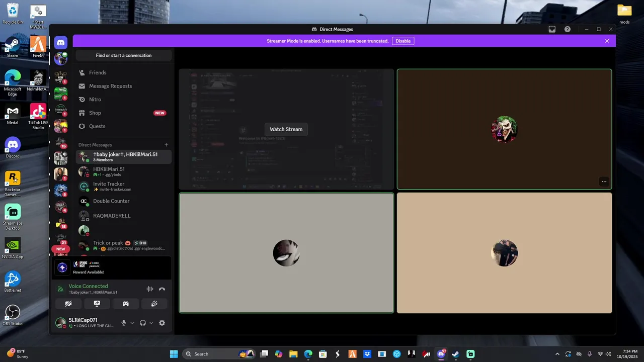644x362 pixels.
Task: Share your screen button
Action: click(x=97, y=304)
